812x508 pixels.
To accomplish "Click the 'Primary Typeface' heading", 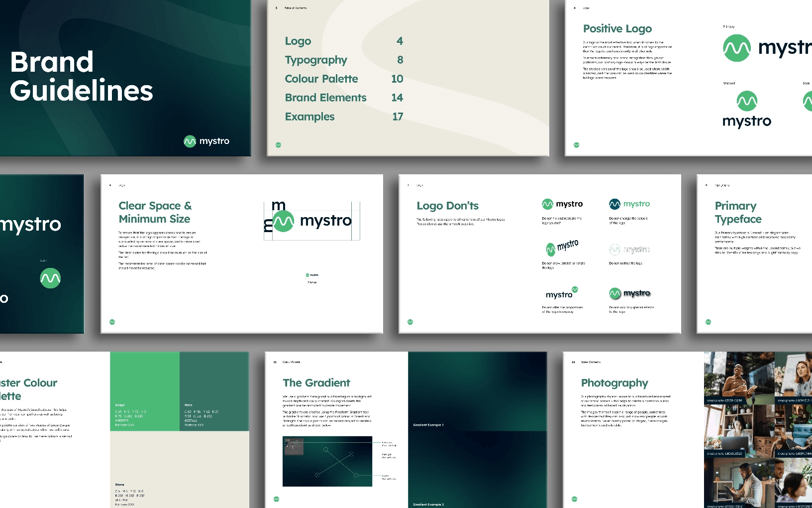I will point(738,212).
